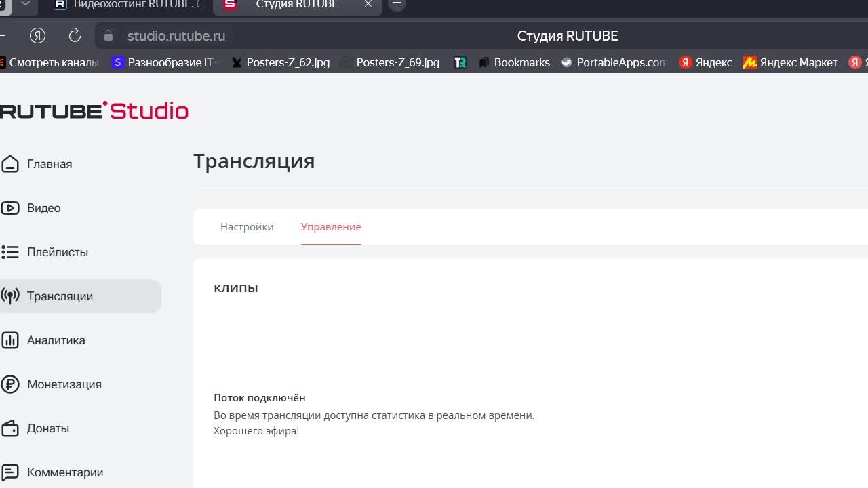Click the studio.rutube.ru address field
The height and width of the screenshot is (488, 868).
[176, 36]
